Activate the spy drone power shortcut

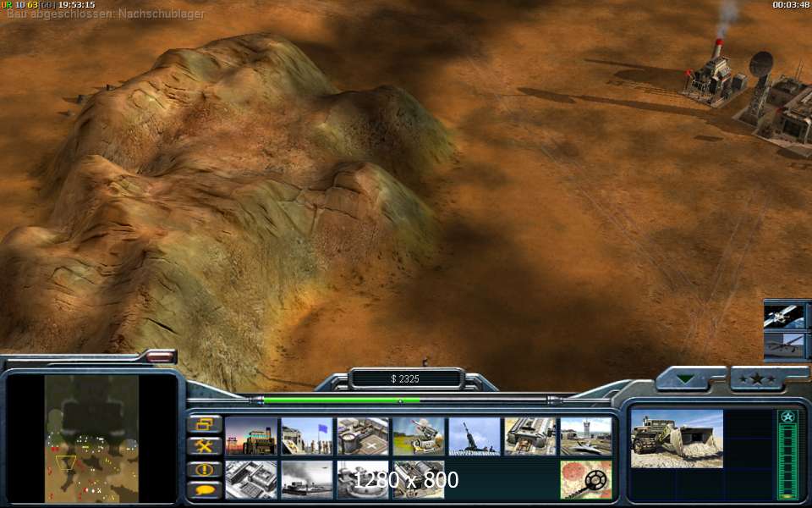[x=785, y=345]
